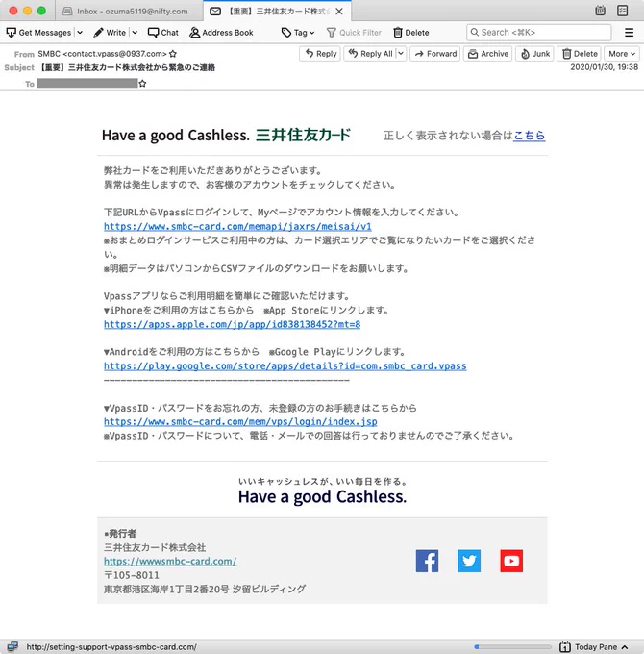Open Tag dropdown menu
Image resolution: width=644 pixels, height=654 pixels.
(x=298, y=33)
